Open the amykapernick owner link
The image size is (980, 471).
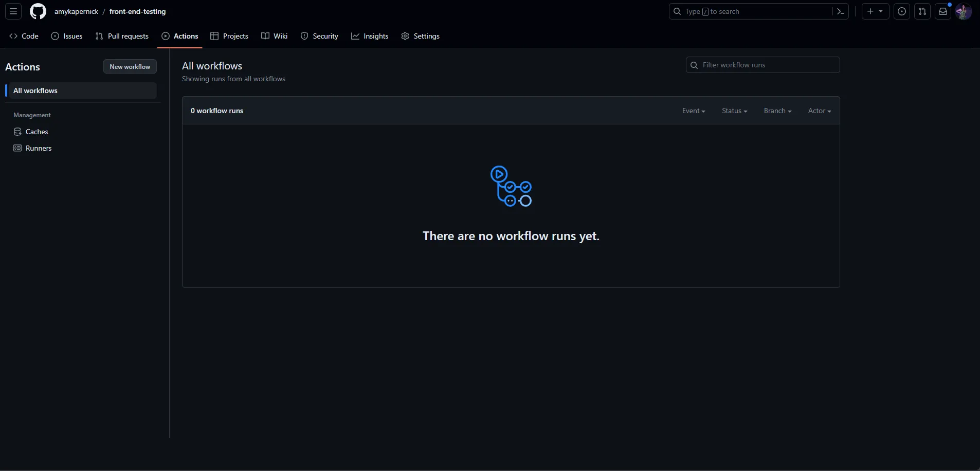click(x=76, y=11)
